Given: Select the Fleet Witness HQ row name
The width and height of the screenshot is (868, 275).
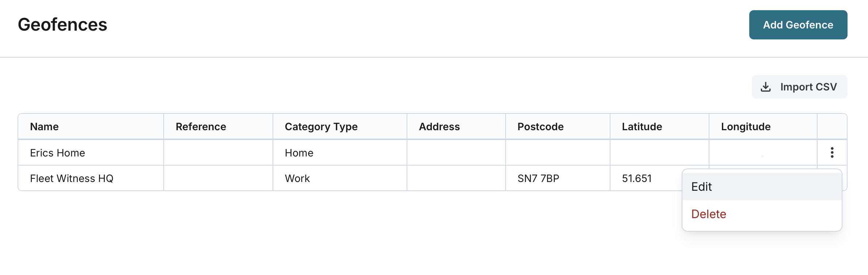Looking at the screenshot, I should tap(72, 178).
